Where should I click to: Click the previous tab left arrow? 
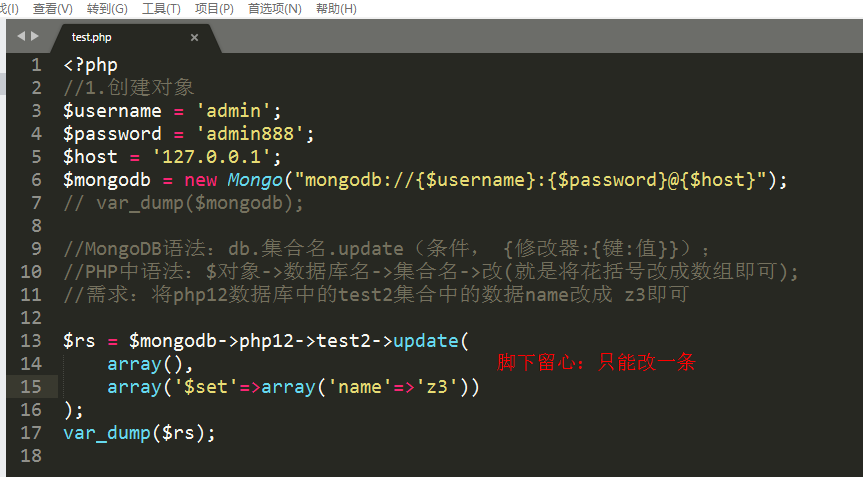[x=21, y=36]
